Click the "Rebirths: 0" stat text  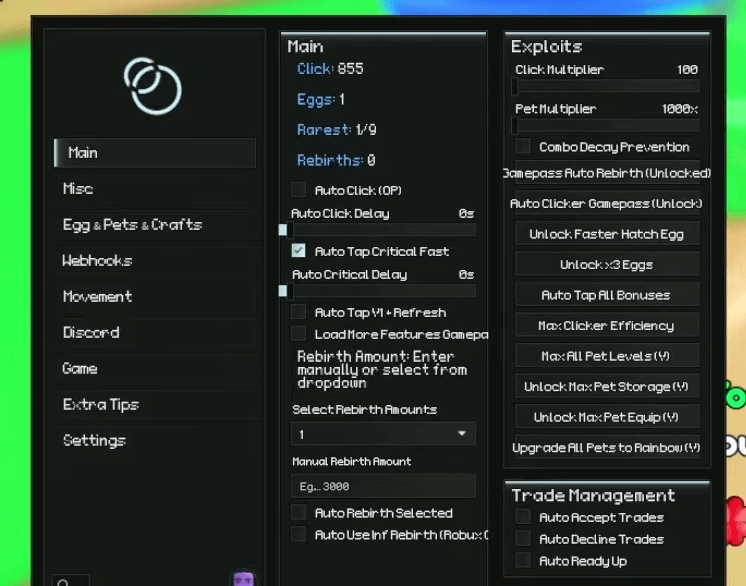tap(336, 160)
